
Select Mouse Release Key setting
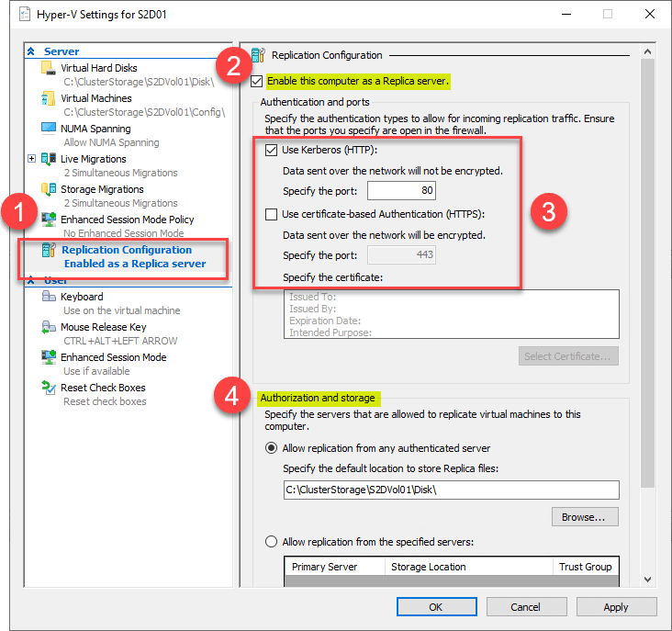pyautogui.click(x=104, y=327)
